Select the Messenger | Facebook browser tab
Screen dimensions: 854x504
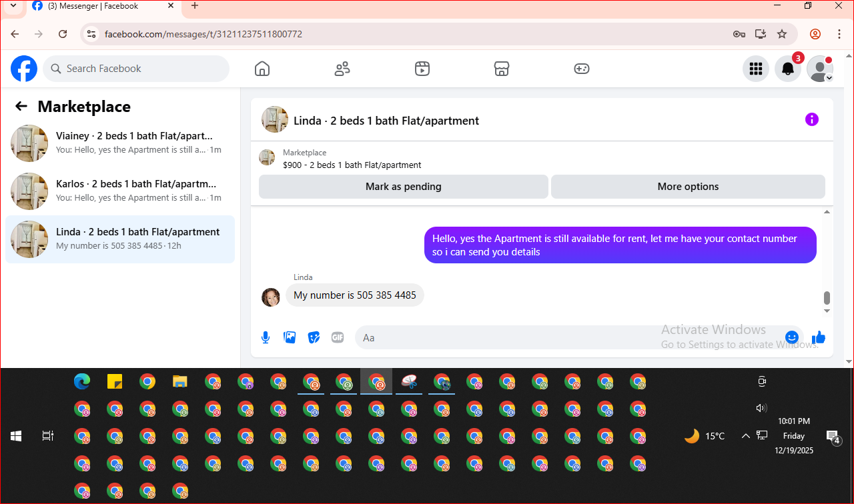pos(103,6)
